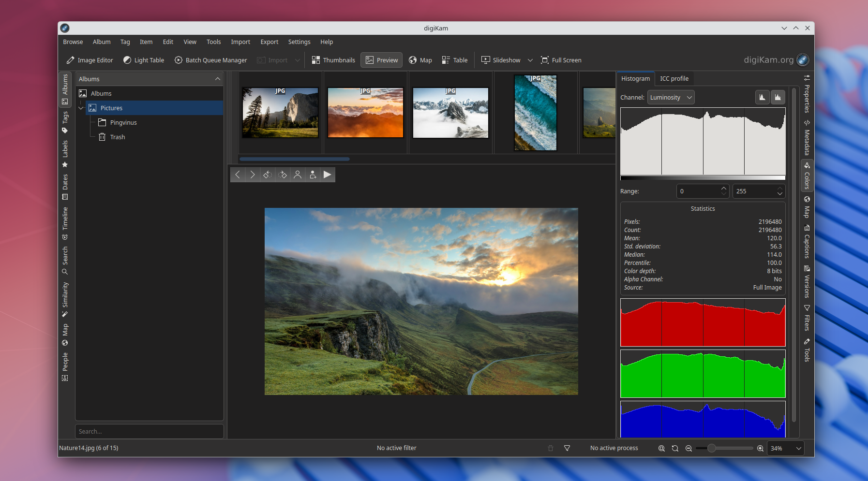Open the People left sidebar tab

click(65, 366)
